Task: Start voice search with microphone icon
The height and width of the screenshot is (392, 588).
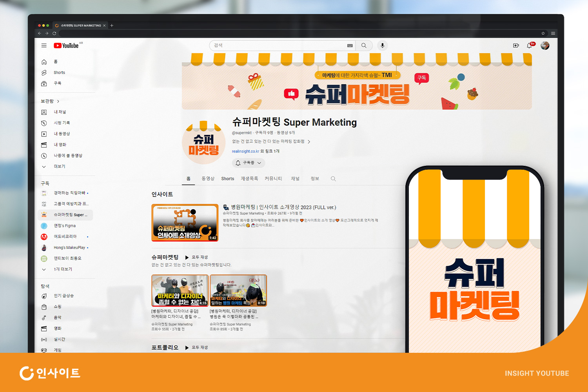Action: 383,45
